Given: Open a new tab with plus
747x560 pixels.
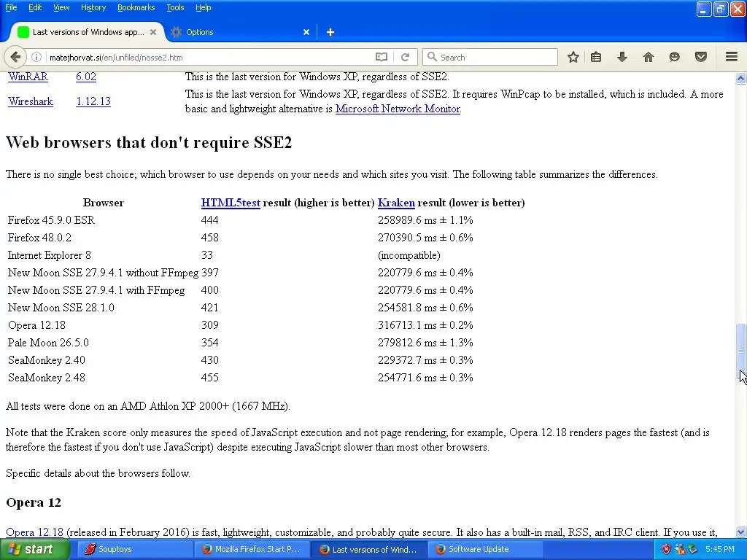Looking at the screenshot, I should (x=330, y=32).
